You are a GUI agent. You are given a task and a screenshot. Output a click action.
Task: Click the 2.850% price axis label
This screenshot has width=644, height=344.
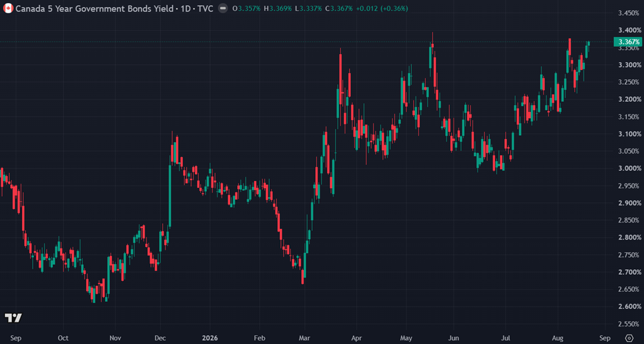tap(629, 220)
